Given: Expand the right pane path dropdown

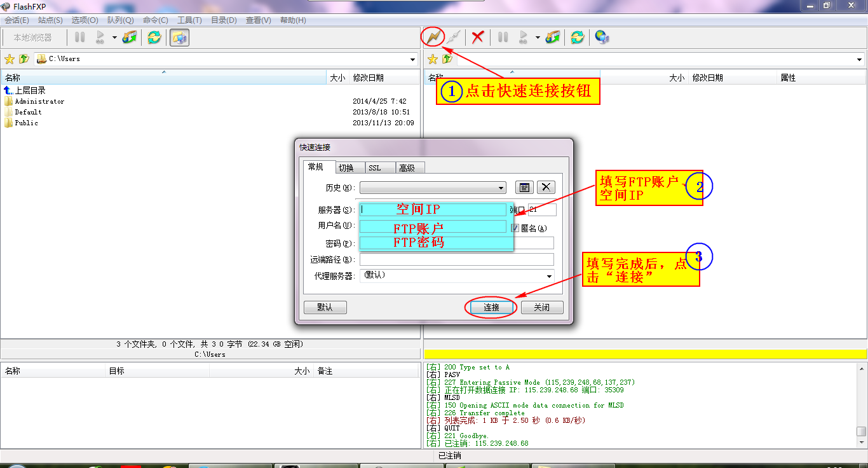Looking at the screenshot, I should [x=860, y=60].
